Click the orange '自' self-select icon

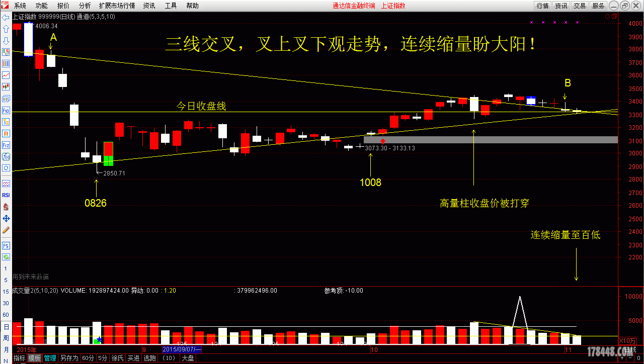[x=6, y=133]
